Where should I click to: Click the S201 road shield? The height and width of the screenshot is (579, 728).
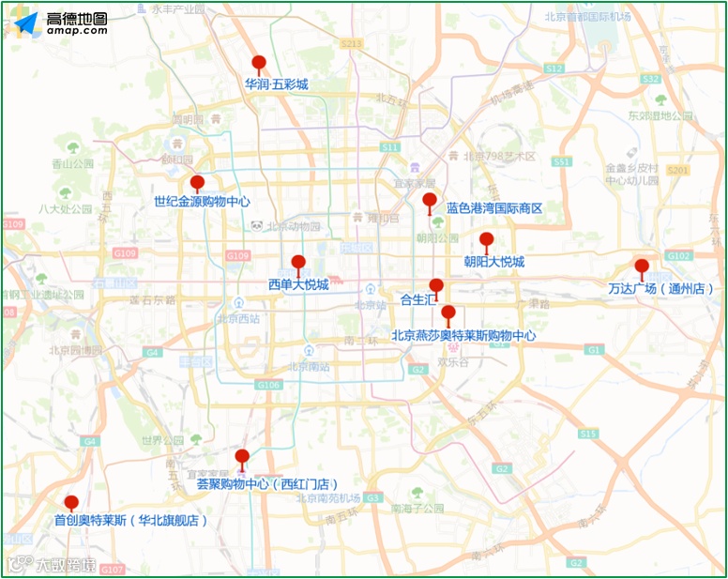tap(677, 170)
